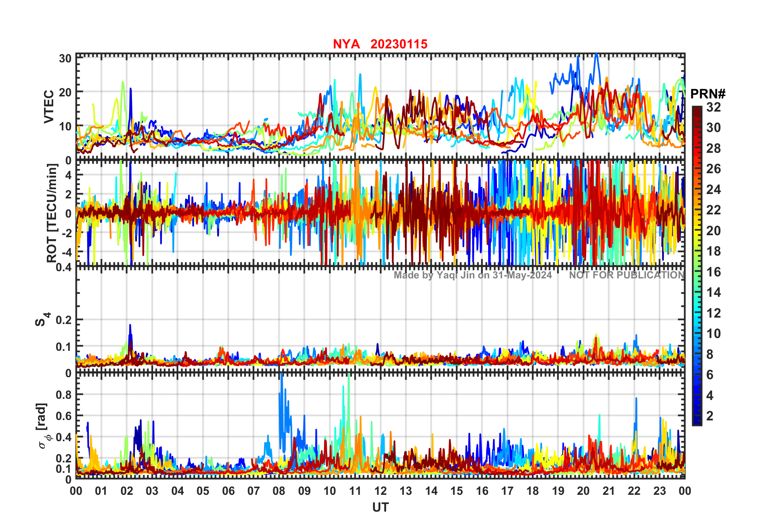Click VTEC y-axis tick '20'
Image resolution: width=761 pixels, height=532 pixels.
click(65, 92)
